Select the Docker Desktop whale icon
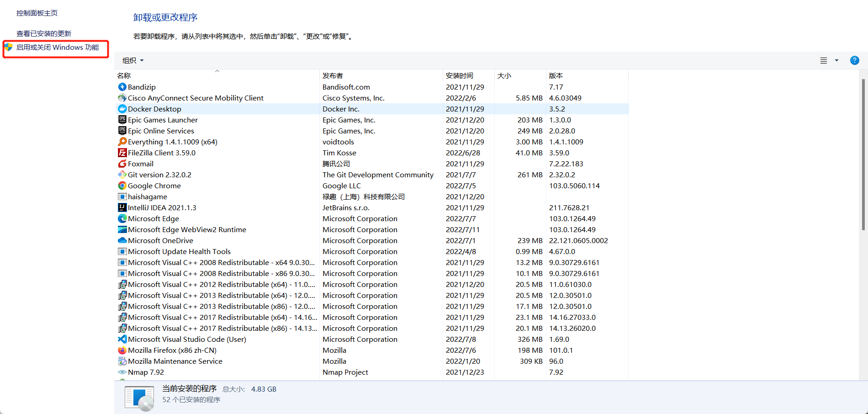Viewport: 868px width, 414px height. (122, 109)
